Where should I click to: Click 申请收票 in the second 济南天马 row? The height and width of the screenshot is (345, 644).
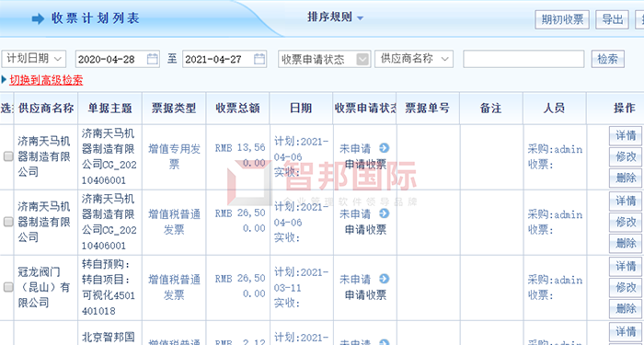365,229
